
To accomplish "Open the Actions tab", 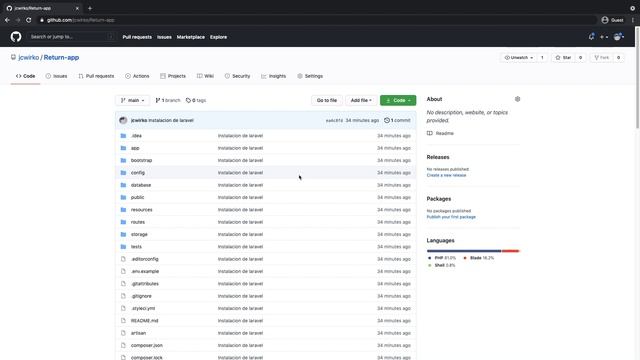I will 137,76.
